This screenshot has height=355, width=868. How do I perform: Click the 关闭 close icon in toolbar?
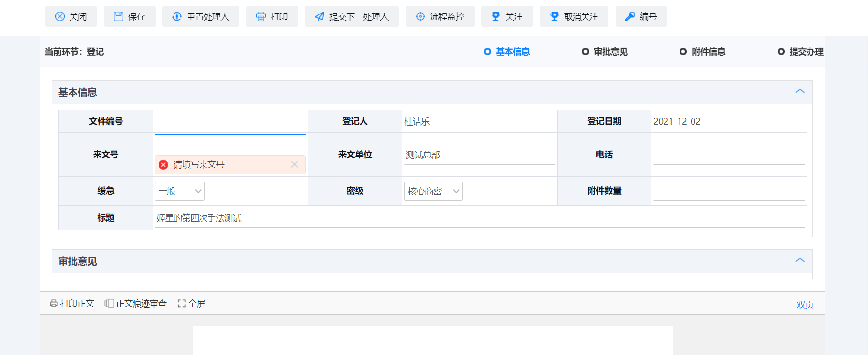[x=60, y=16]
